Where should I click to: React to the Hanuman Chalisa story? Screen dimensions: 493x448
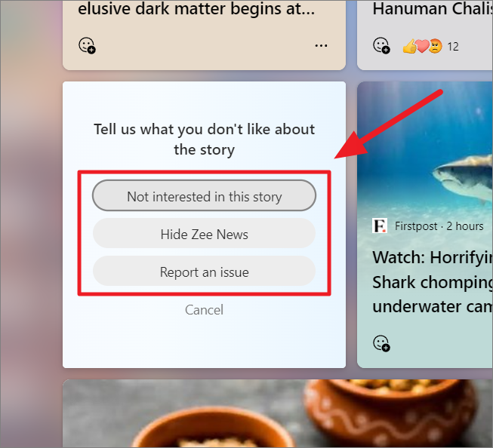click(x=381, y=45)
